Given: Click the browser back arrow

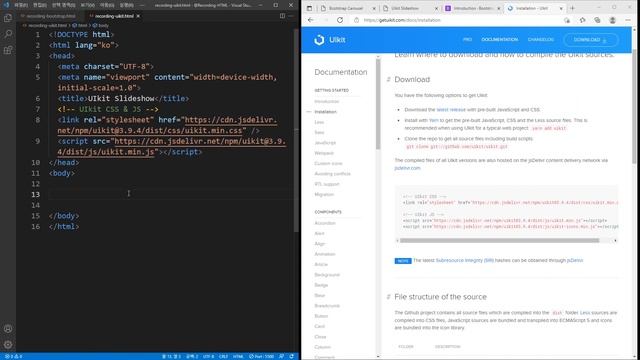Looking at the screenshot, I should pos(311,20).
